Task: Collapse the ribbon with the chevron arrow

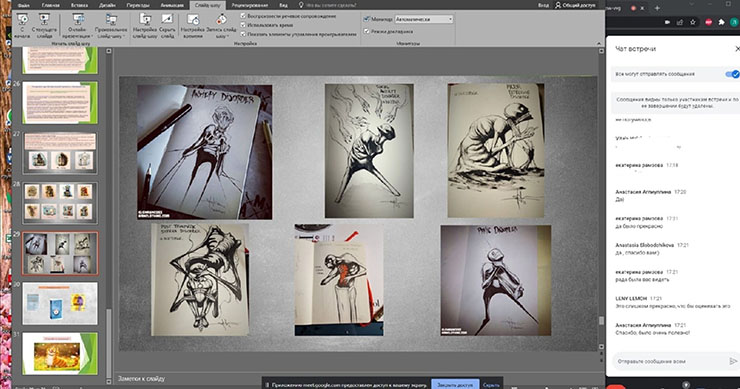Action: pyautogui.click(x=598, y=43)
